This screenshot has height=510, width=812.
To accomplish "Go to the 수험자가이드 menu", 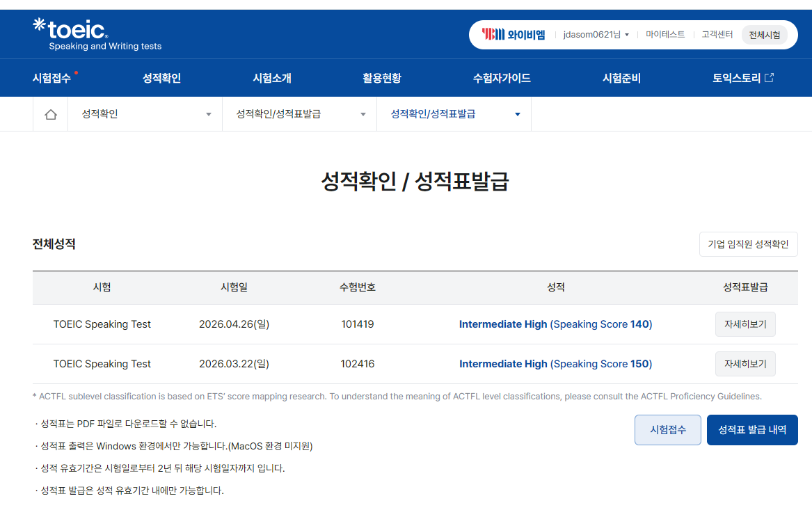I will pos(501,78).
